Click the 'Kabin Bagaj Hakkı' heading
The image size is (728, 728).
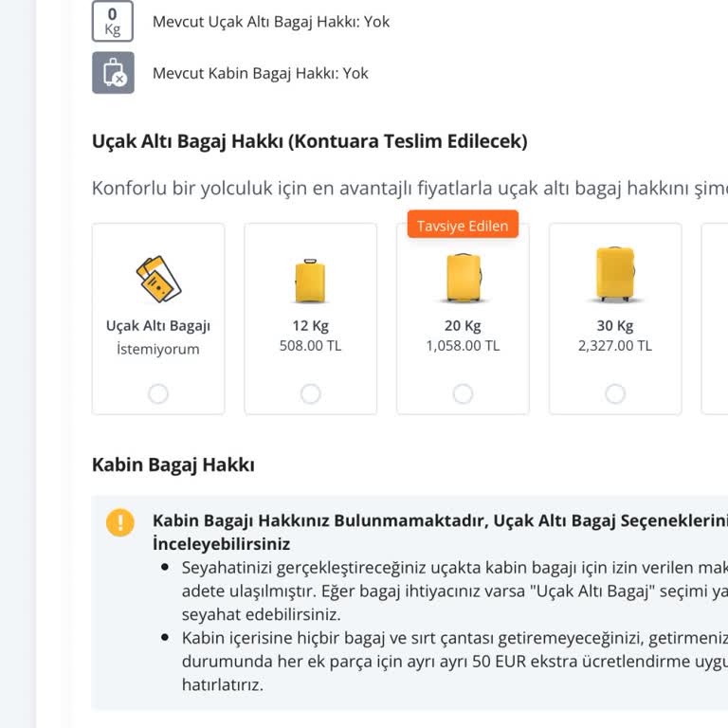pos(173,464)
